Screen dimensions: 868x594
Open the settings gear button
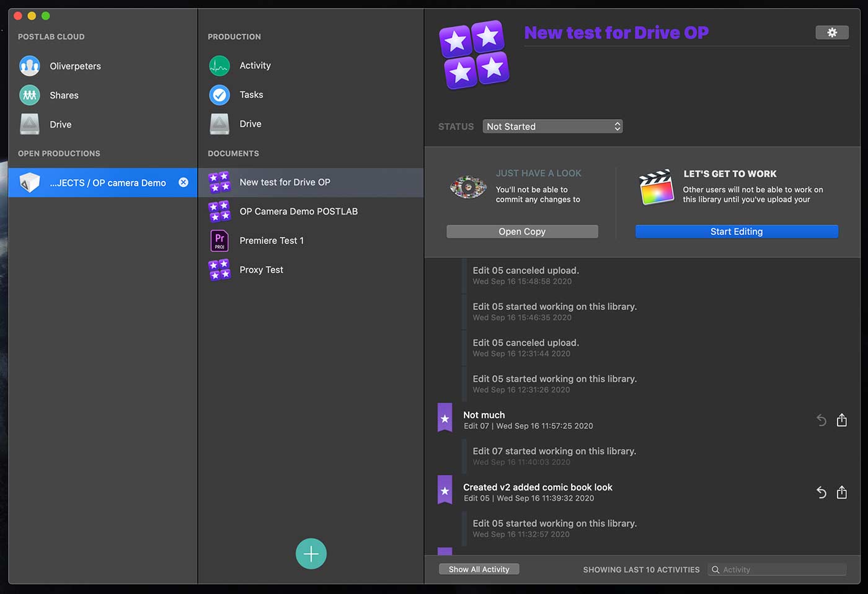coord(832,32)
